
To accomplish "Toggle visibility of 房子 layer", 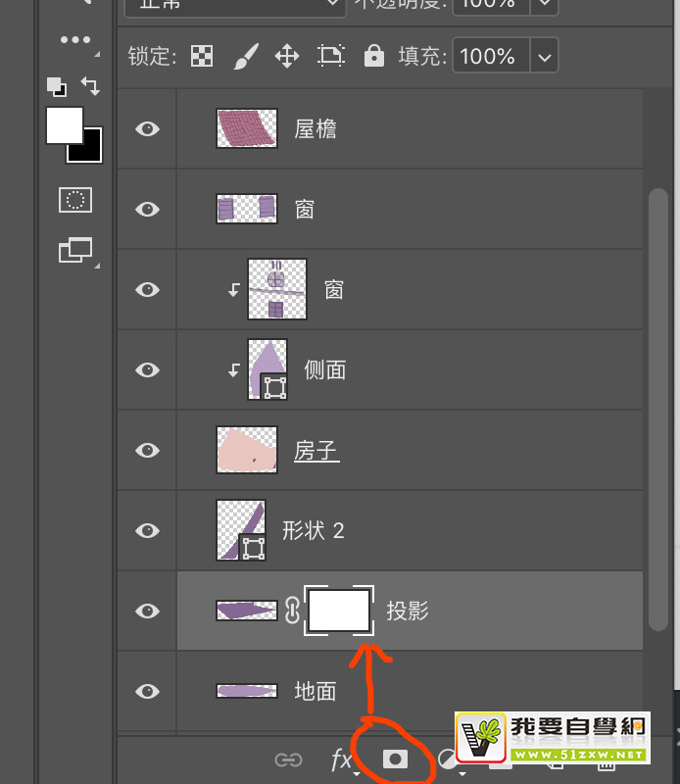I will pos(147,450).
